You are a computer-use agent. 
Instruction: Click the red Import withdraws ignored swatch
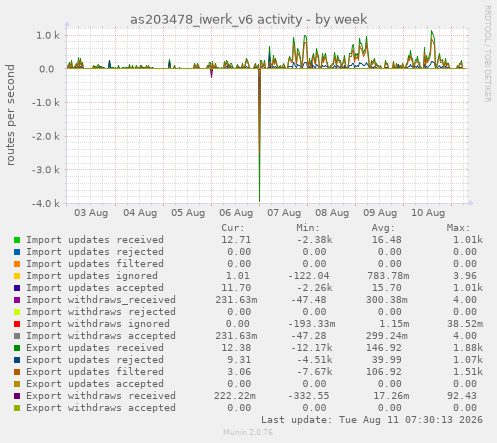[x=17, y=324]
